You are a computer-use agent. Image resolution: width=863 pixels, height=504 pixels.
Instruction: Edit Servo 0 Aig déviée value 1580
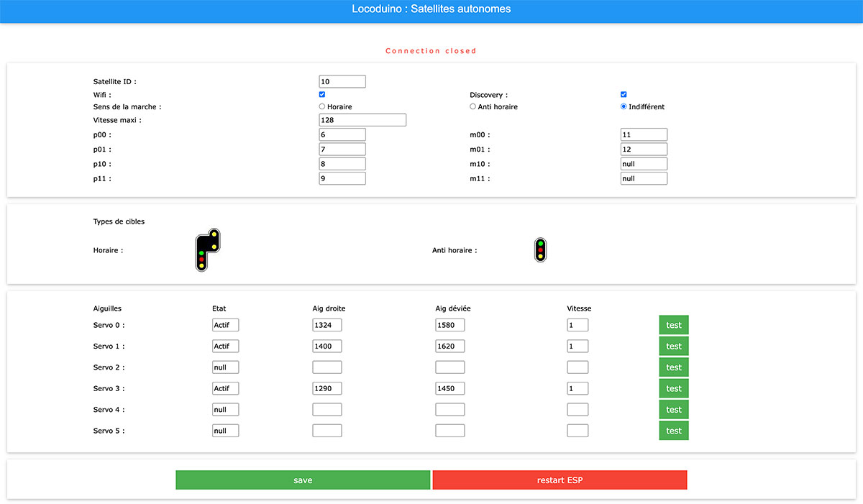click(450, 325)
